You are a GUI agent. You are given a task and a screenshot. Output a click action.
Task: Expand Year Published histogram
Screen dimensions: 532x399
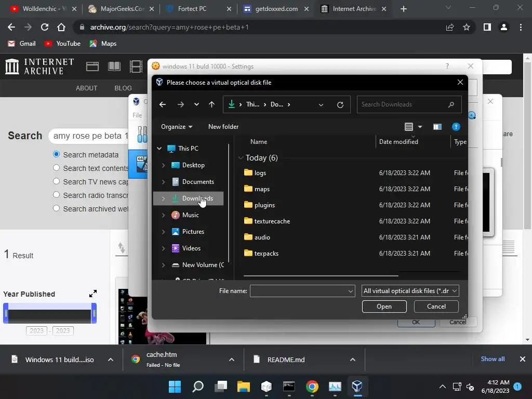point(93,294)
